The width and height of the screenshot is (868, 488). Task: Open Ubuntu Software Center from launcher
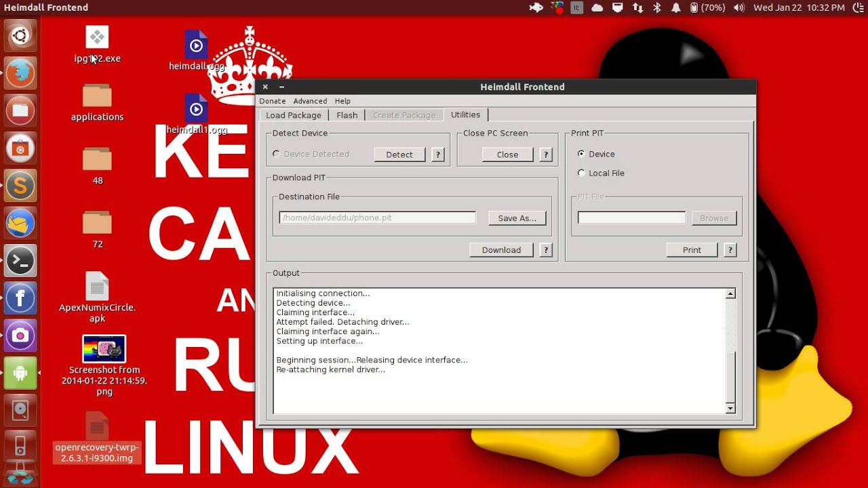click(20, 148)
